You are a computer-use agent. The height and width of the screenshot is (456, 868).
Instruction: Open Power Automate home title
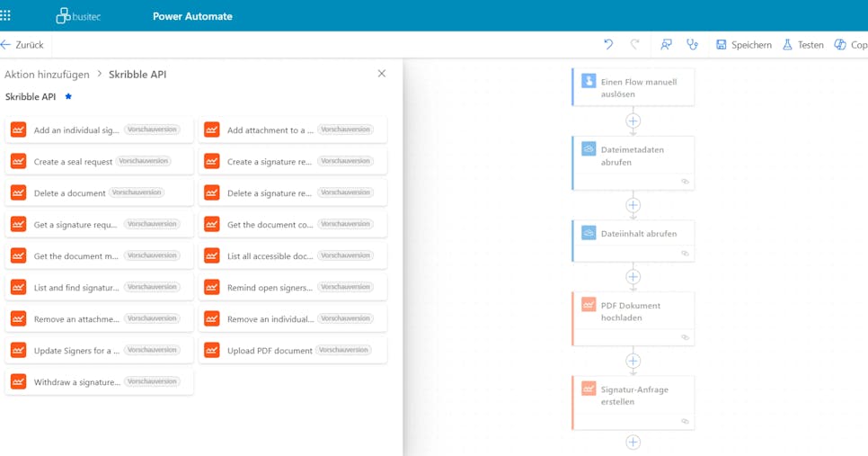[x=192, y=16]
